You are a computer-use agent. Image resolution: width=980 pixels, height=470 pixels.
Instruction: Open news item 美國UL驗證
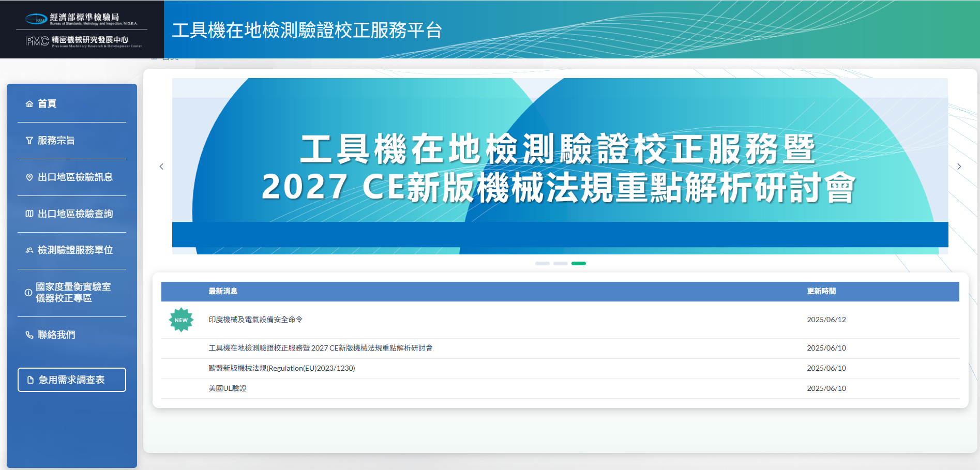228,388
